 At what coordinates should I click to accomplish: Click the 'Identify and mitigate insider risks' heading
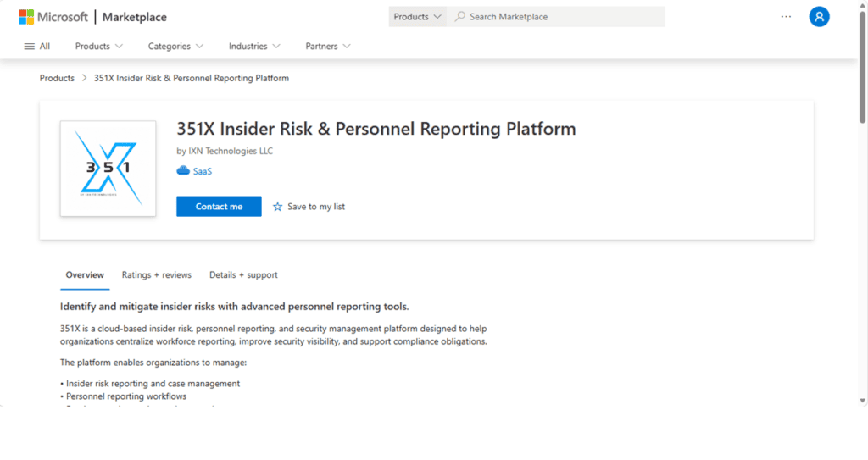[235, 307]
